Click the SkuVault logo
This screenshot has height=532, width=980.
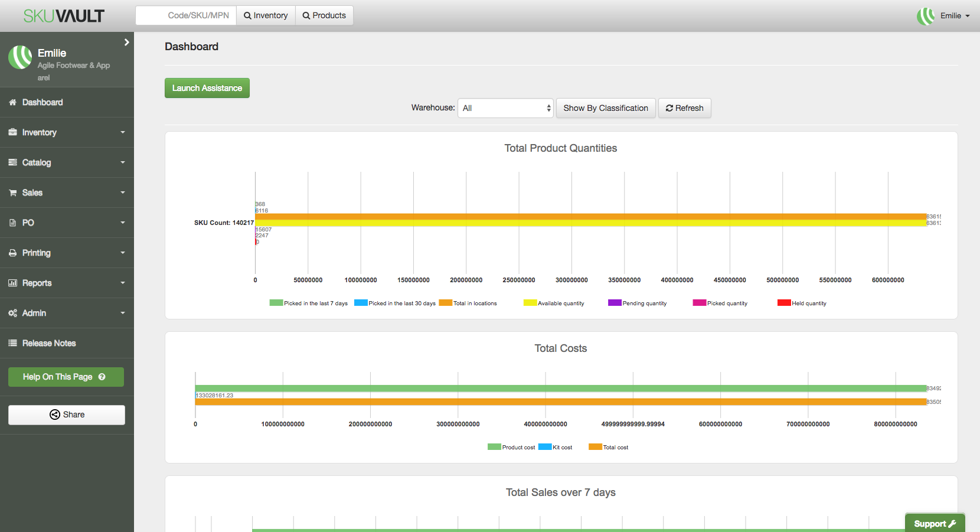pyautogui.click(x=64, y=16)
